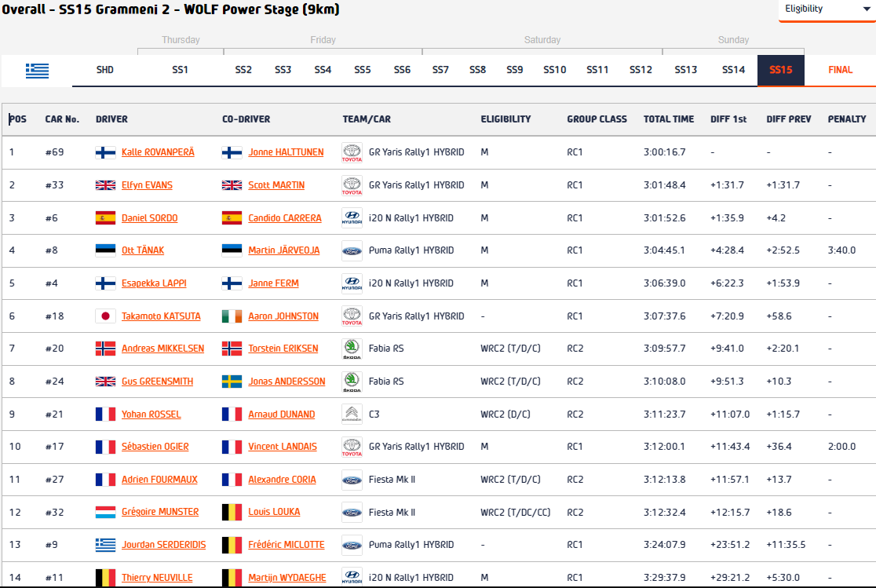Image resolution: width=876 pixels, height=588 pixels.
Task: Open Scott MARTIN co-driver link
Action: [276, 185]
